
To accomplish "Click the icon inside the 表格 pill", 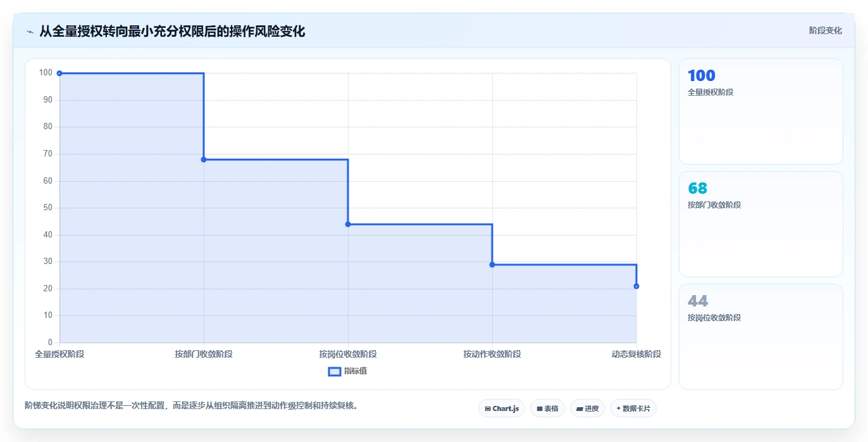I will [x=540, y=409].
